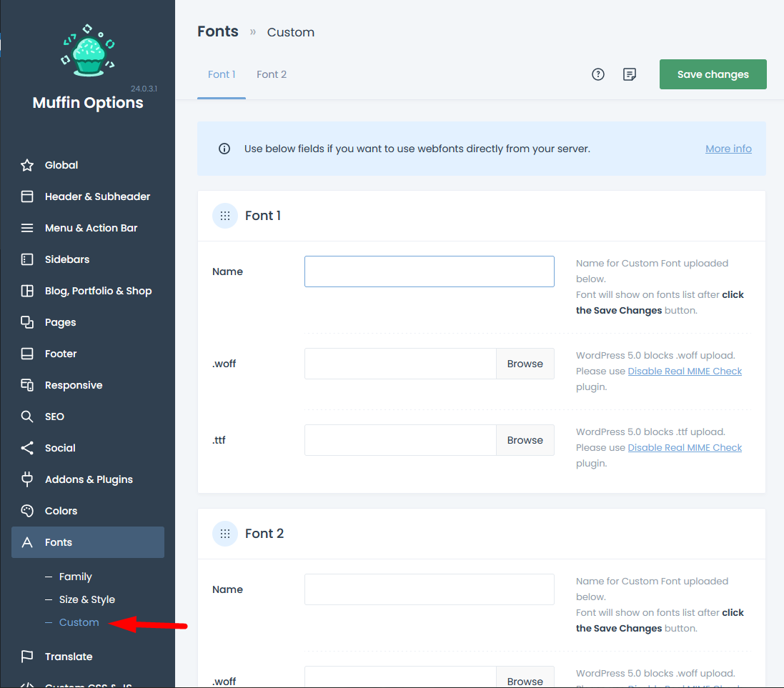784x688 pixels.
Task: Click the Addons & Plugins plug icon
Action: tap(27, 479)
